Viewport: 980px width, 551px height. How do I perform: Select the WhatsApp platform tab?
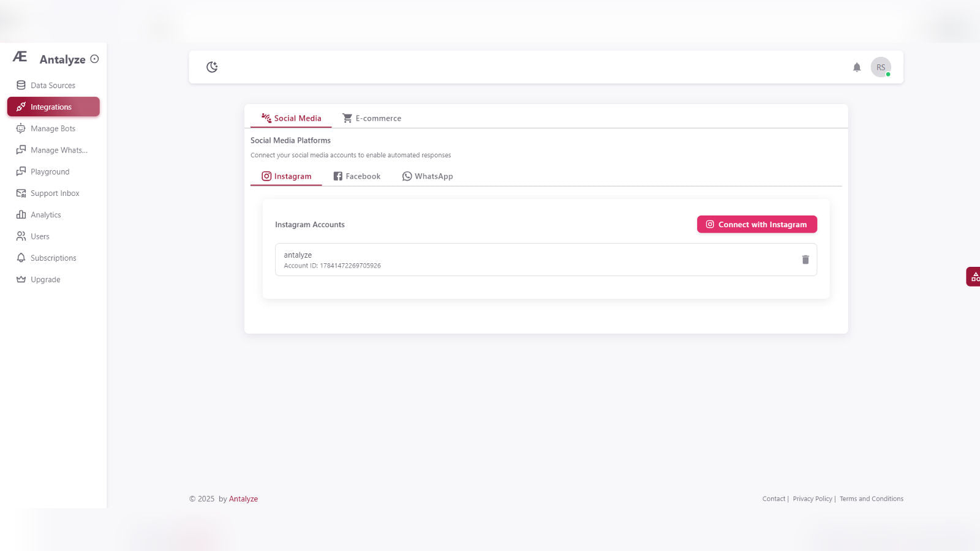click(428, 176)
